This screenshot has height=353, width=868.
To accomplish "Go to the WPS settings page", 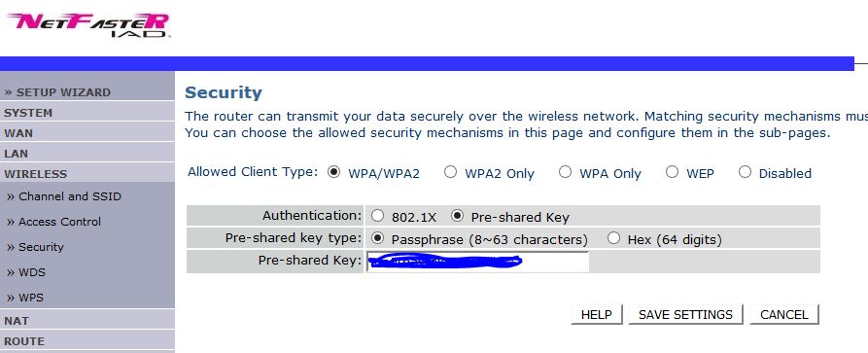I will (25, 298).
